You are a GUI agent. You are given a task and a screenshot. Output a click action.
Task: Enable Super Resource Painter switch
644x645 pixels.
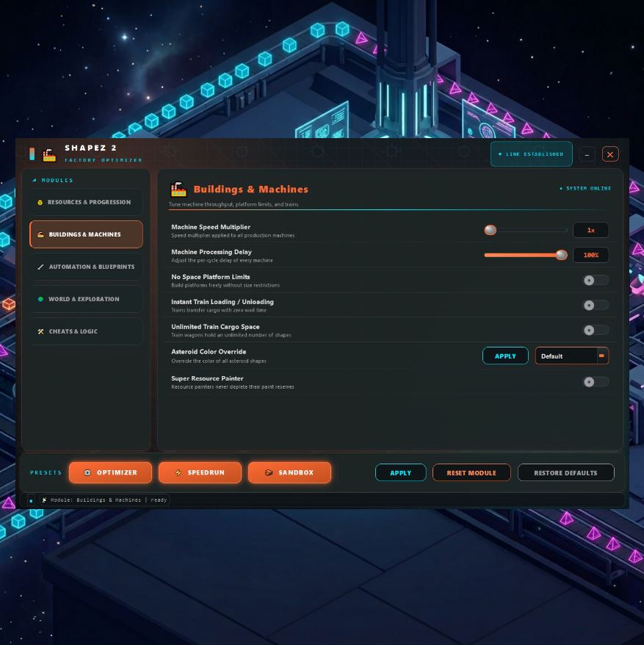596,382
